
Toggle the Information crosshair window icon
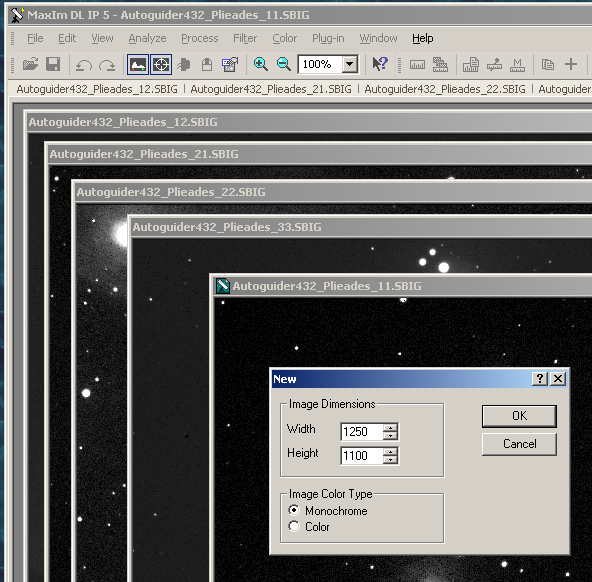point(161,65)
